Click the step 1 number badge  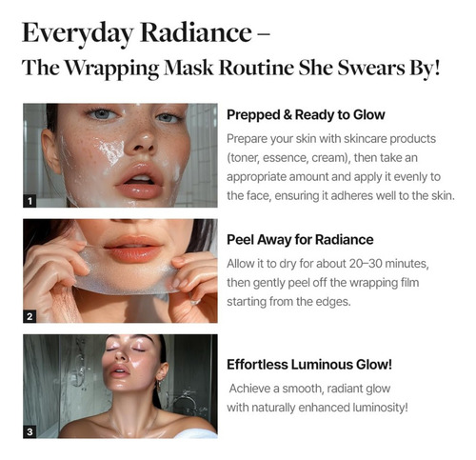(x=30, y=201)
